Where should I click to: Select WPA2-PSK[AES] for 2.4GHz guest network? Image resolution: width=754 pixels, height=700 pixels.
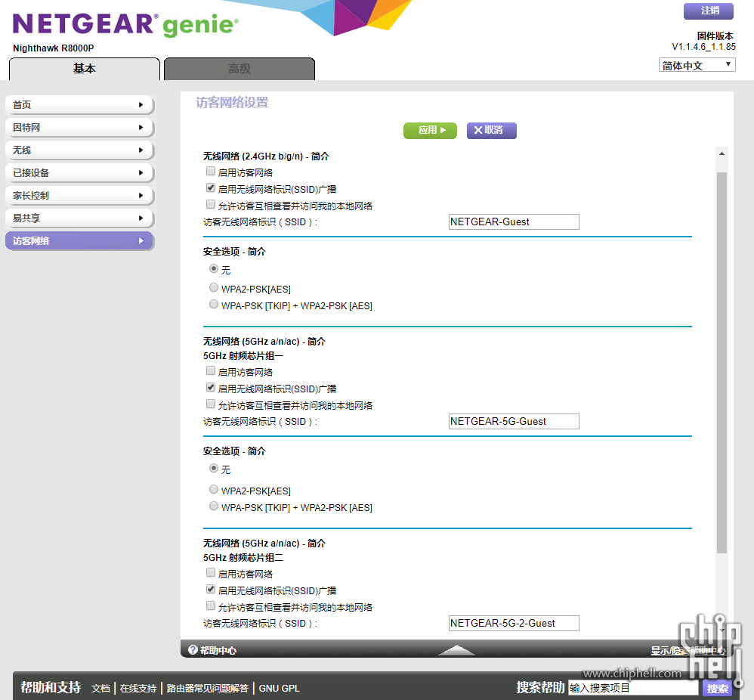214,288
